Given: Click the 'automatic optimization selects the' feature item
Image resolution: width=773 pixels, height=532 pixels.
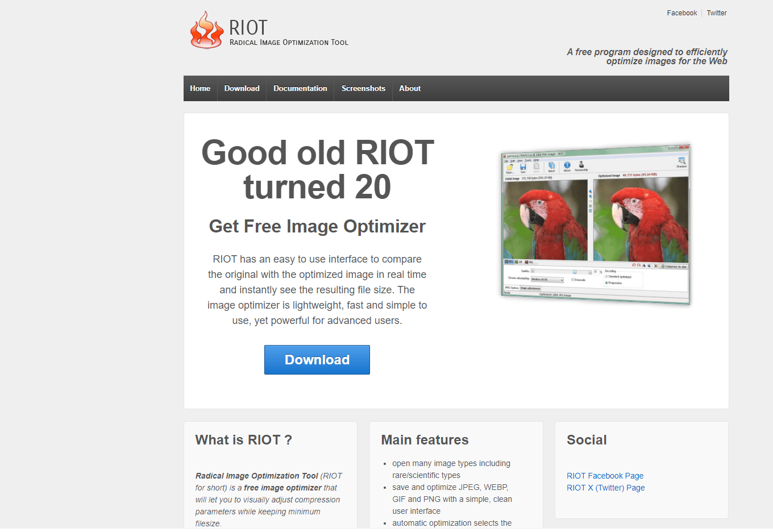Looking at the screenshot, I should click(x=452, y=523).
